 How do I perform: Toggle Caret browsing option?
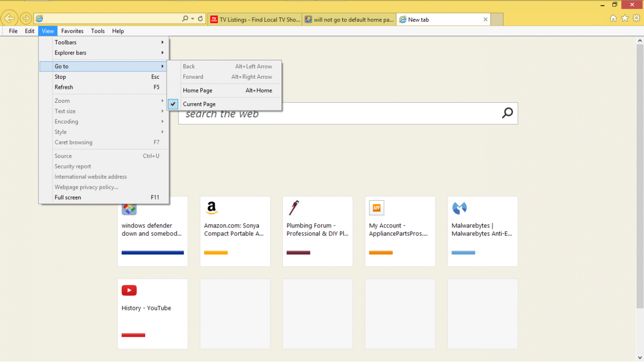pyautogui.click(x=104, y=142)
